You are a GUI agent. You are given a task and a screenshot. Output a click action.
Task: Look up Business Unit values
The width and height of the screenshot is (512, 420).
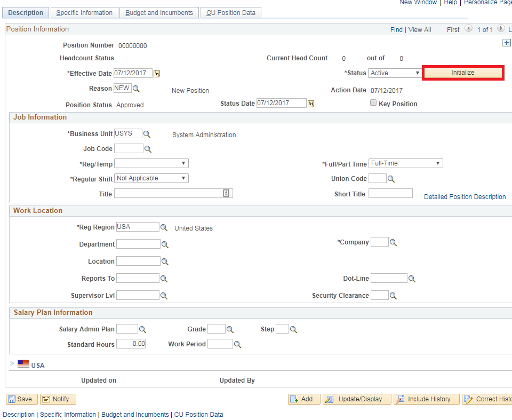(147, 134)
